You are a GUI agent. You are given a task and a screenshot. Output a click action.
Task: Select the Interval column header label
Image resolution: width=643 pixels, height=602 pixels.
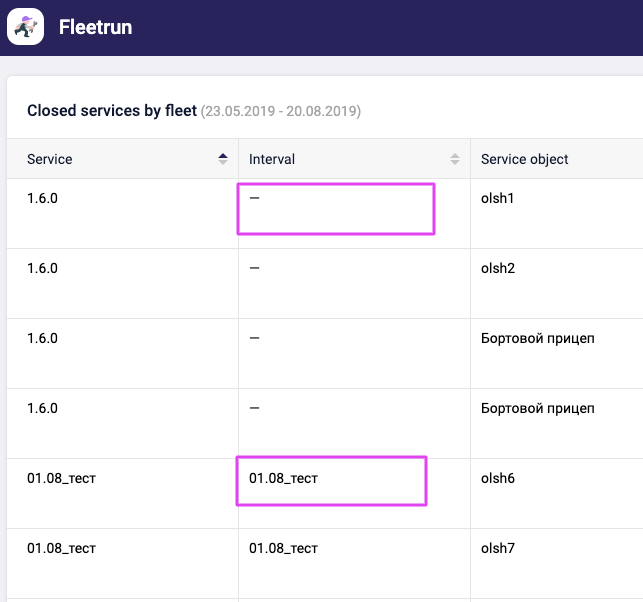click(272, 159)
